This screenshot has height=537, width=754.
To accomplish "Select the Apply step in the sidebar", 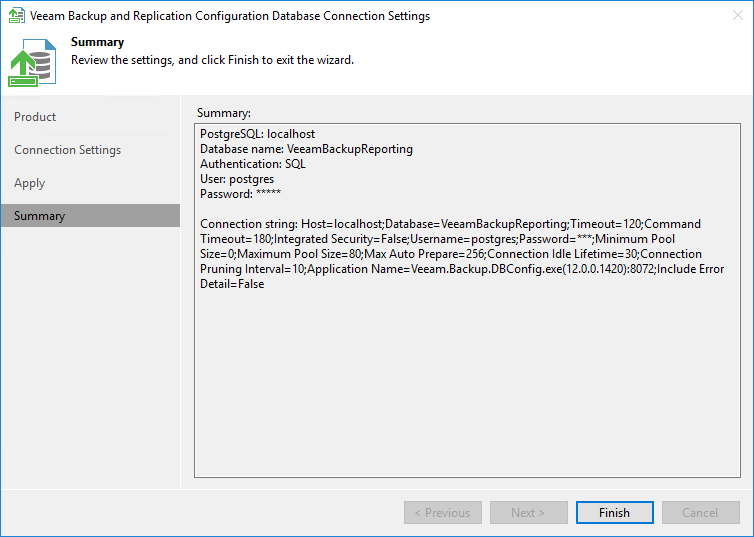I will click(x=29, y=183).
